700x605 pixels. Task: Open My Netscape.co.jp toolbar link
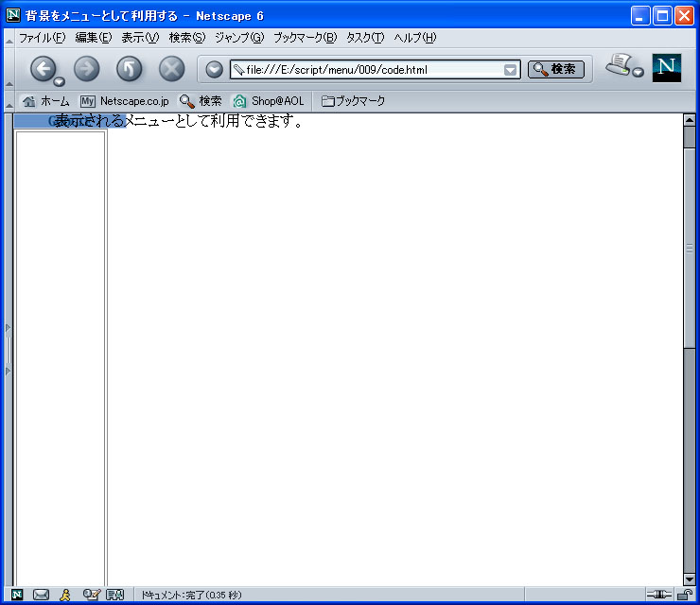125,101
